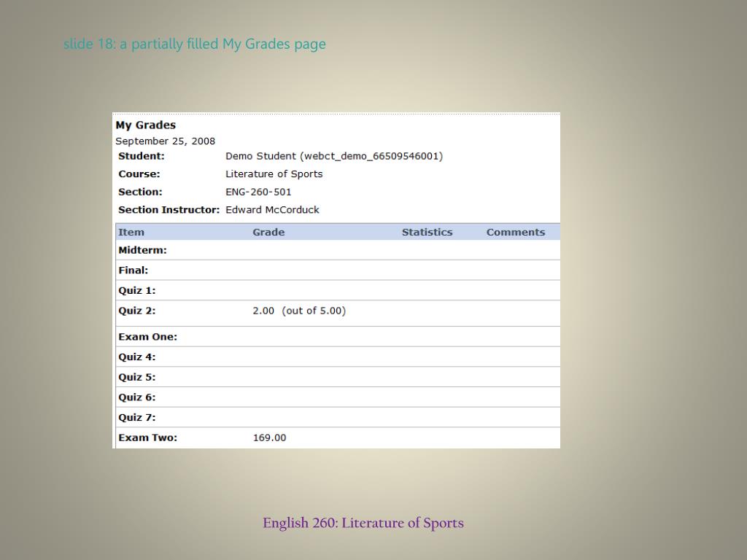The width and height of the screenshot is (747, 560).
Task: Click the 'ENG-260-501' section value
Action: pyautogui.click(x=258, y=192)
